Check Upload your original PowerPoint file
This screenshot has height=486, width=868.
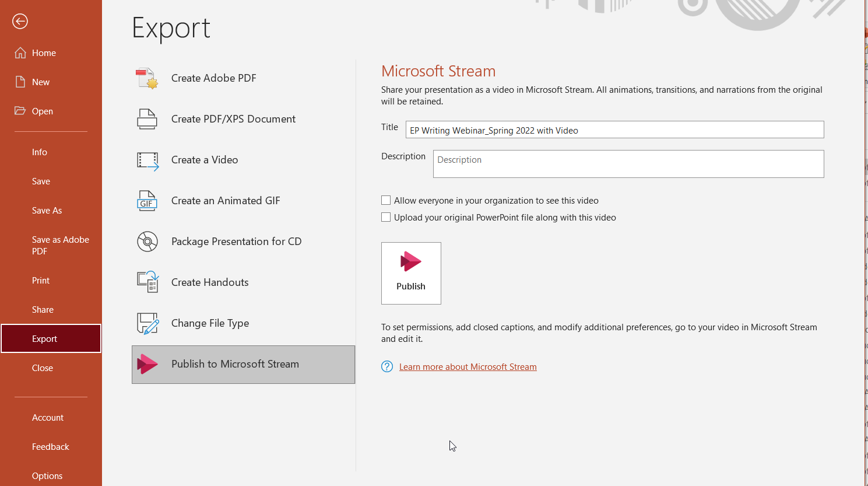click(x=386, y=217)
